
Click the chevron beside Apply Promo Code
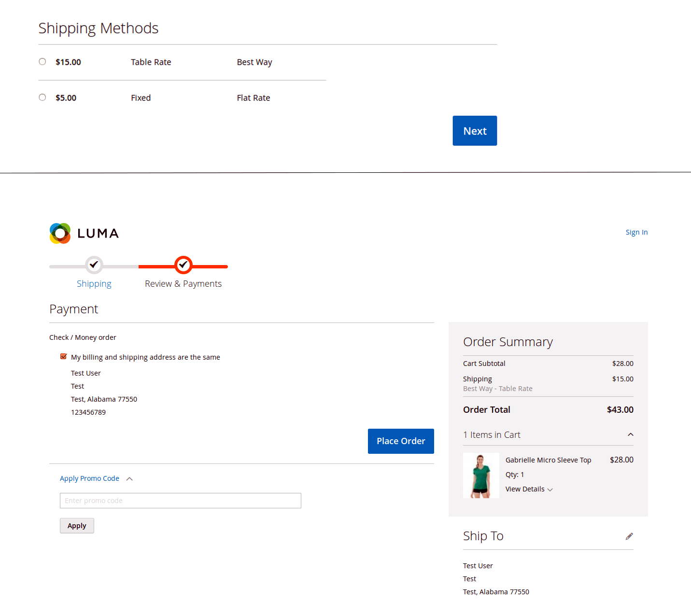(x=129, y=479)
